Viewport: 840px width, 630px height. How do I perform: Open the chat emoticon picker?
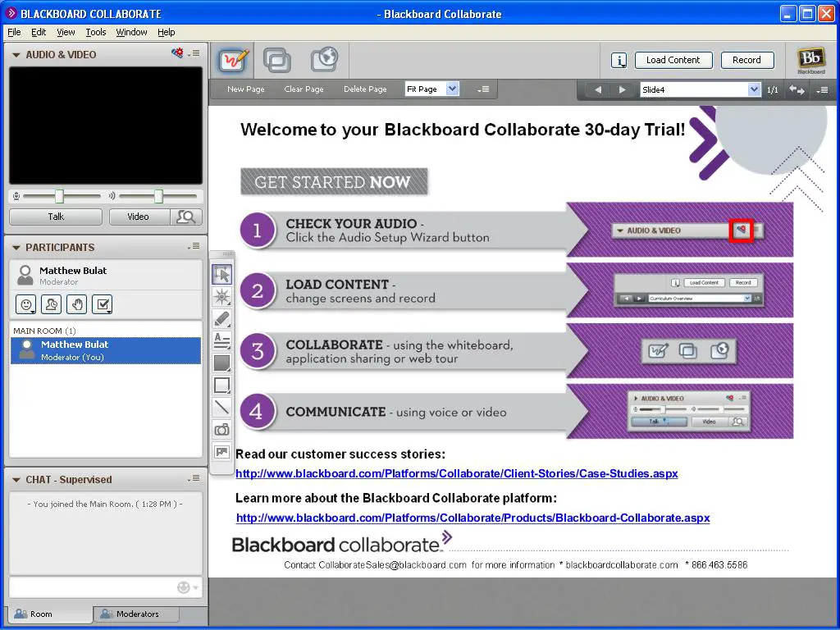click(187, 587)
